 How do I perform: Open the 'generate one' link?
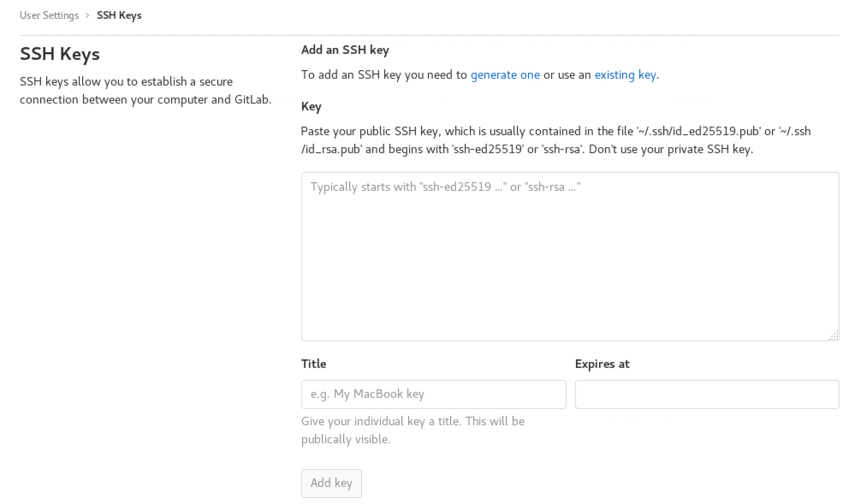tap(505, 75)
